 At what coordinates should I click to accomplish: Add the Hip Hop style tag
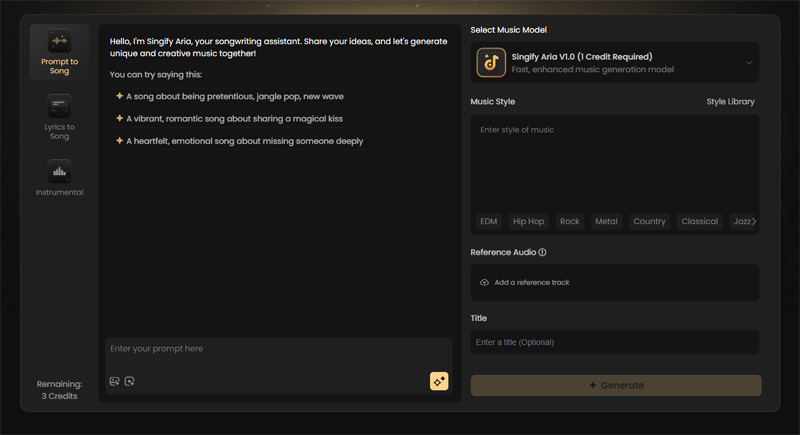pos(528,221)
